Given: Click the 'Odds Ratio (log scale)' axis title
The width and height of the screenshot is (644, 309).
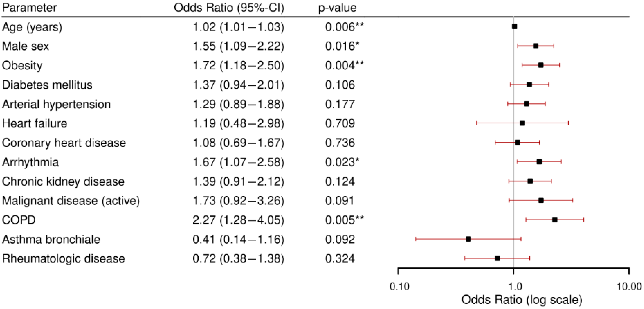Looking at the screenshot, I should coord(521,299).
